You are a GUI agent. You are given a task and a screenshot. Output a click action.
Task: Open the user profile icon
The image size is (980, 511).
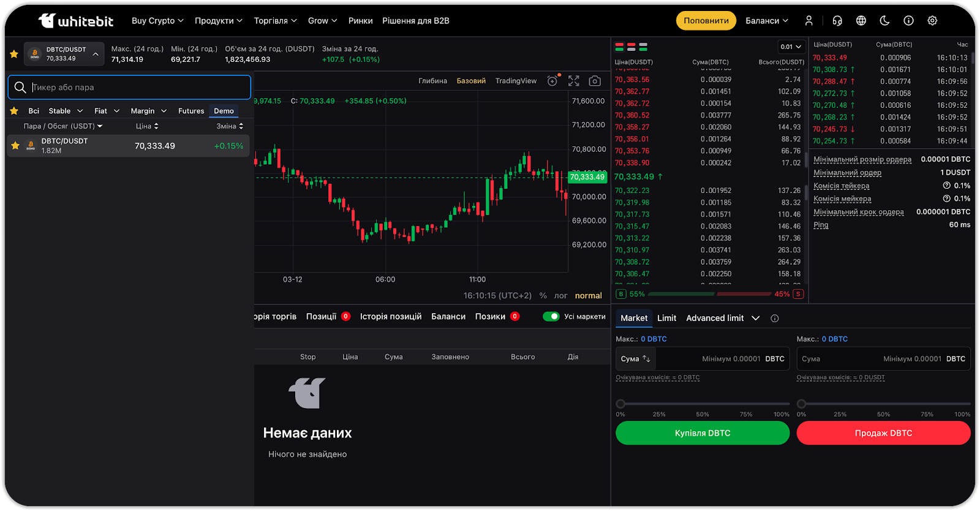pos(809,21)
